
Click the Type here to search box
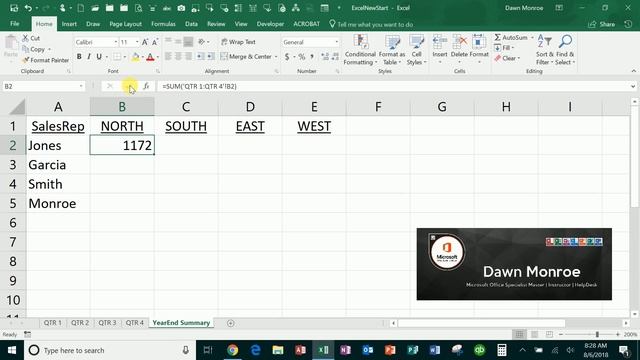(110, 350)
